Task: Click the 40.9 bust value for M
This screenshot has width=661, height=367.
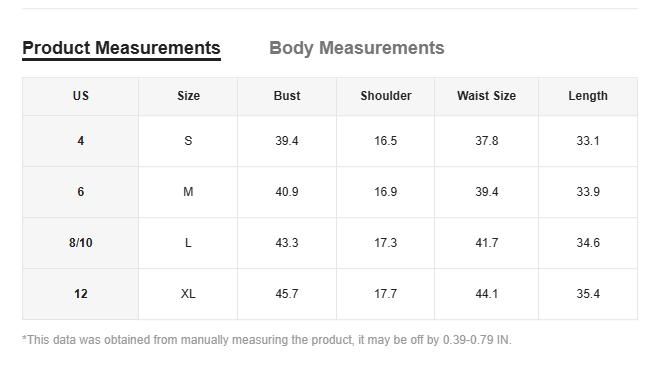Action: (x=287, y=192)
